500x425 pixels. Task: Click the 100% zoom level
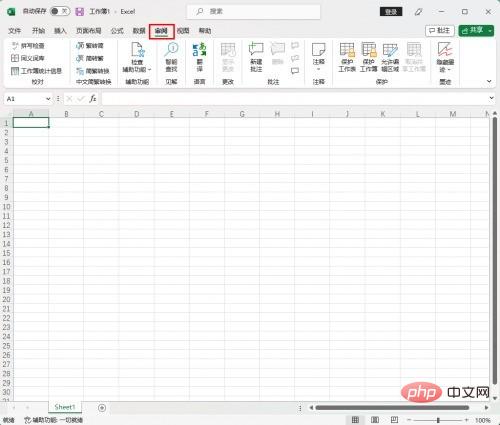click(x=483, y=420)
